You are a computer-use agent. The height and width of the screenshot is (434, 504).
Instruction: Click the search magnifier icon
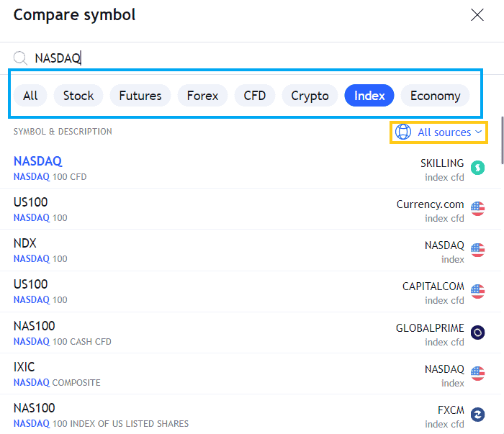(x=20, y=58)
